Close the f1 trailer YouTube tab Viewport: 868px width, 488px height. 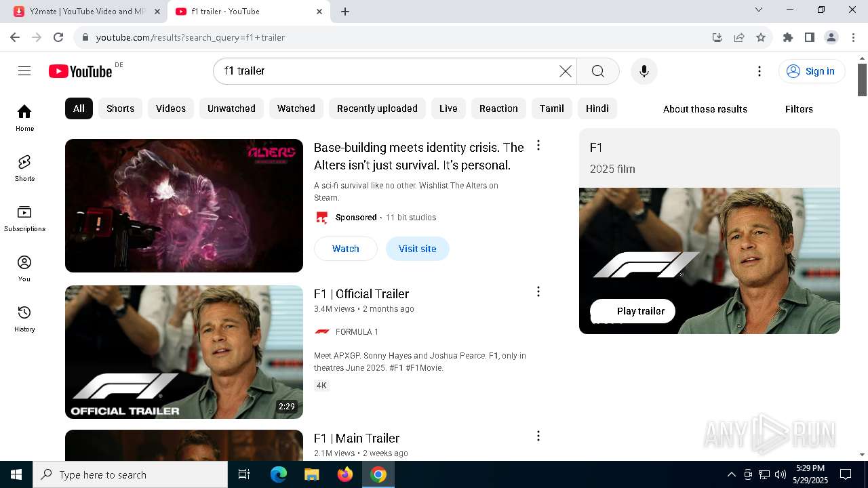(319, 12)
